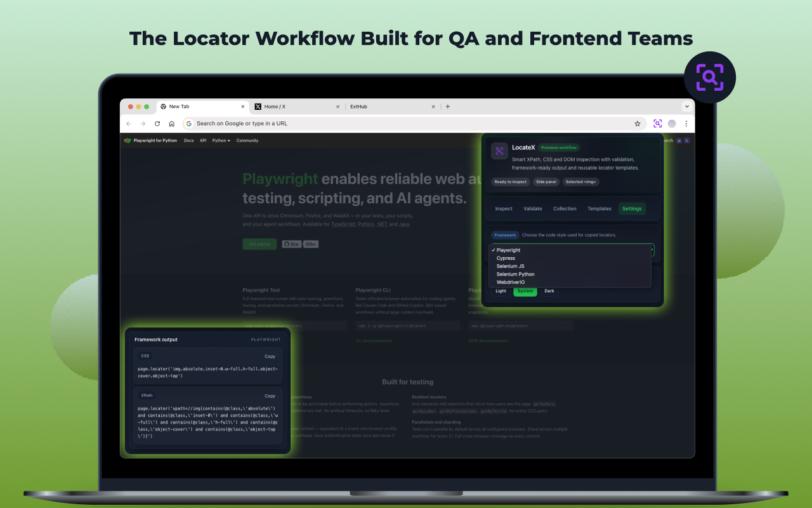Click the LocateX logo in panel header
The height and width of the screenshot is (508, 812).
click(499, 150)
